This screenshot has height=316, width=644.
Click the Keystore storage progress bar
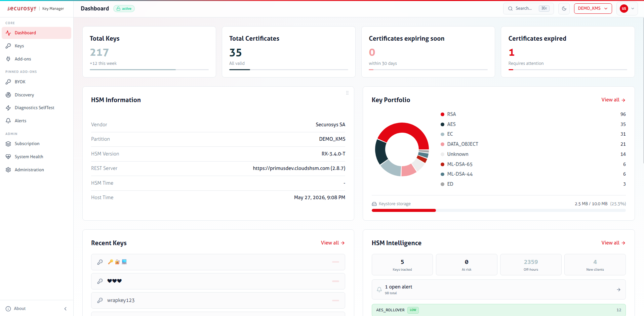(499, 211)
